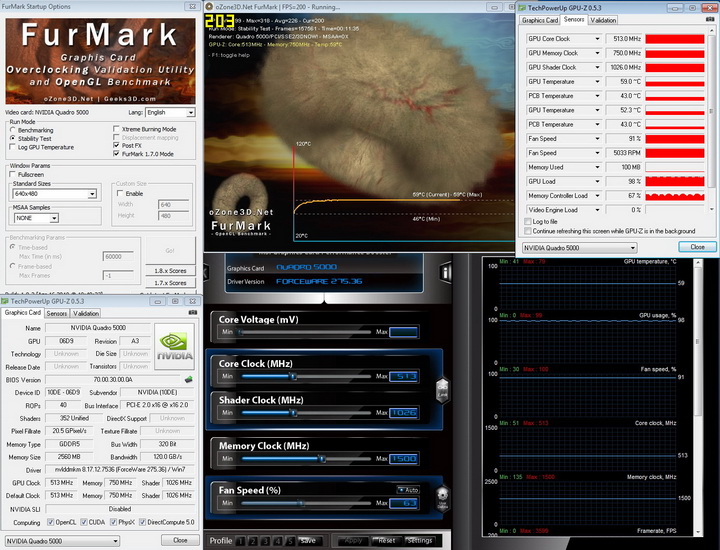Enable the Fullscreen checkbox
The image size is (720, 550).
pos(13,174)
